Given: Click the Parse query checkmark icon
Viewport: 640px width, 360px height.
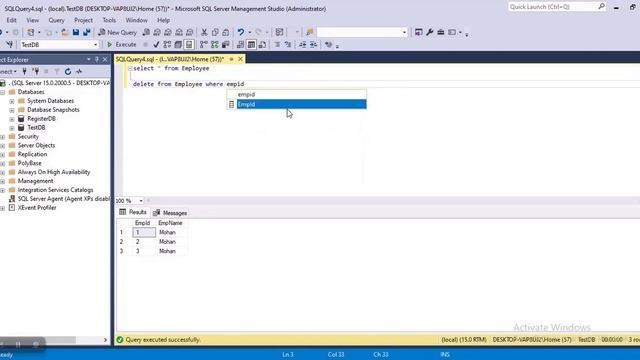Looking at the screenshot, I should point(156,44).
